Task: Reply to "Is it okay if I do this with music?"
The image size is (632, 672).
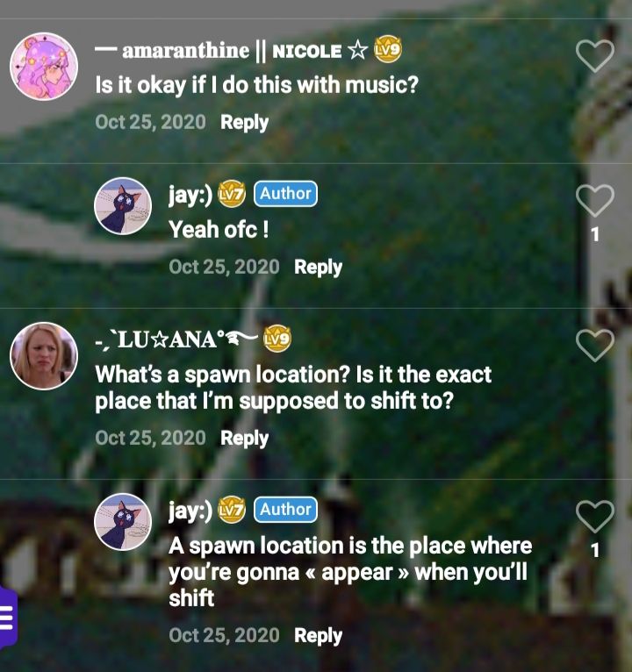Action: (244, 123)
